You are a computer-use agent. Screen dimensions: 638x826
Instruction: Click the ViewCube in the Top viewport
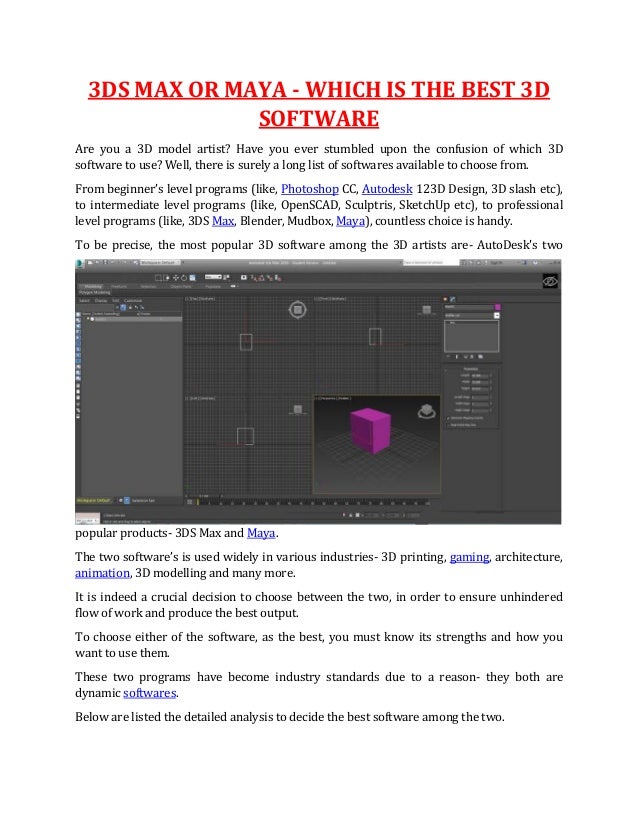pos(298,309)
